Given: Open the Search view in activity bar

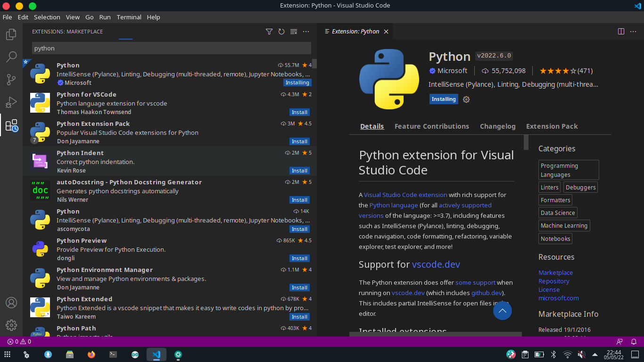Looking at the screenshot, I should tap(11, 57).
